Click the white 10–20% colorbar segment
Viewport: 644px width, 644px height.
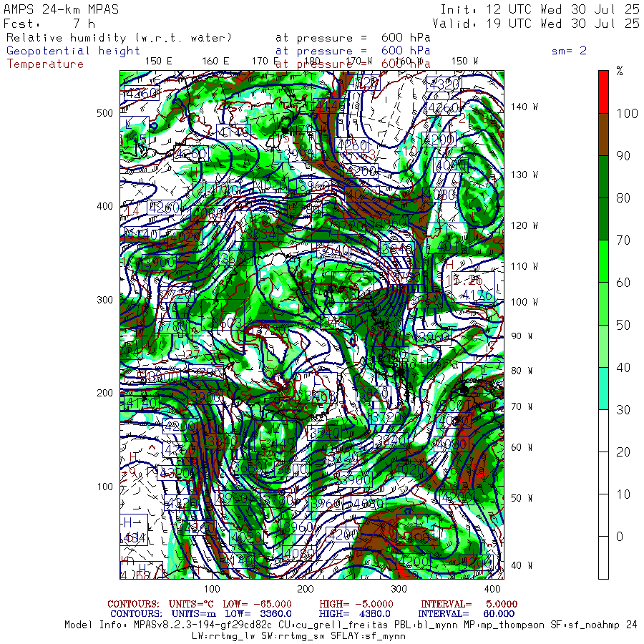coord(603,473)
